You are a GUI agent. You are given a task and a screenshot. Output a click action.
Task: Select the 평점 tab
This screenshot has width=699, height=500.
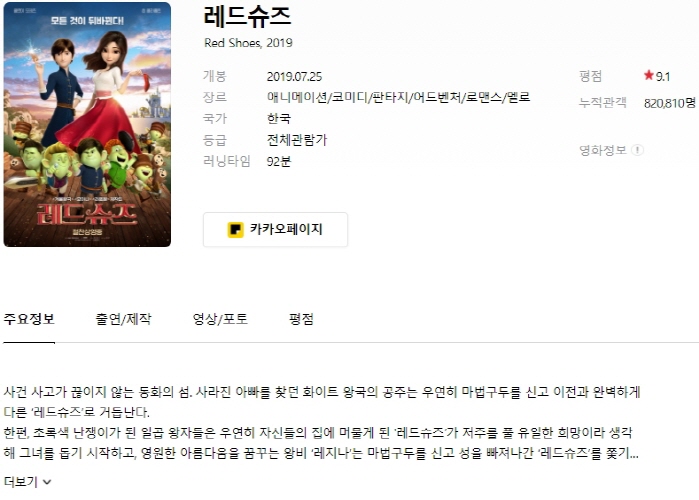pyautogui.click(x=301, y=319)
